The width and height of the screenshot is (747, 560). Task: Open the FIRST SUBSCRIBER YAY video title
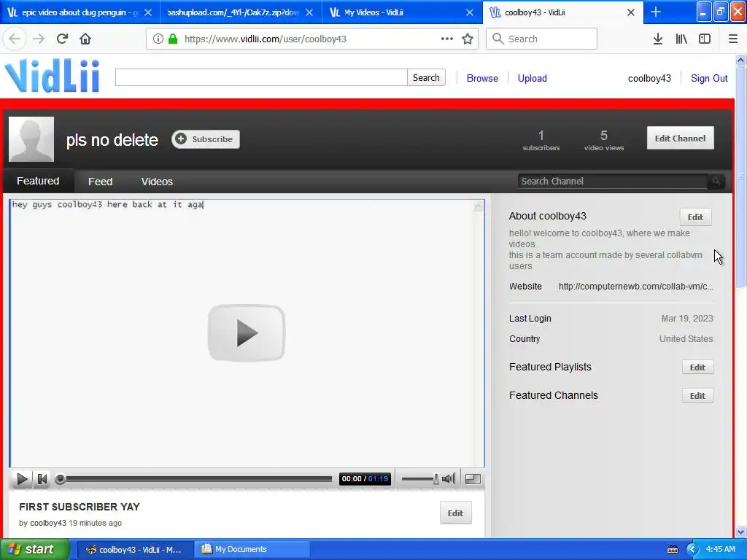(x=80, y=507)
